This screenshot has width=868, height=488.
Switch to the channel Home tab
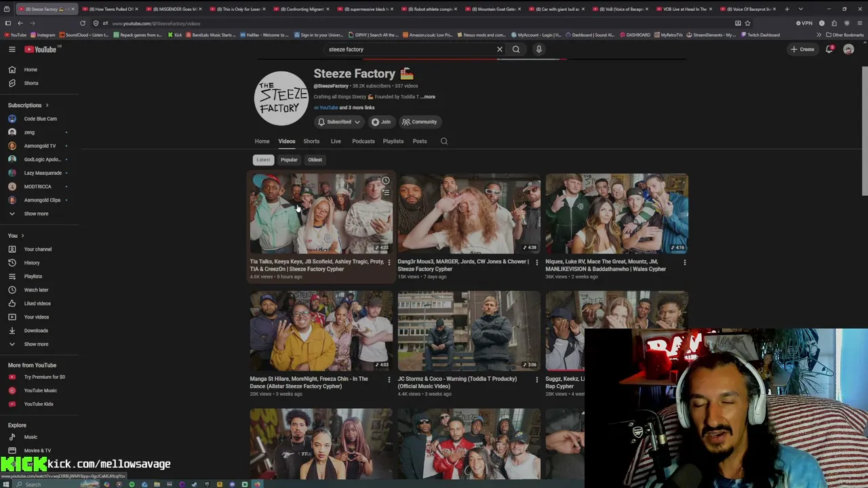pyautogui.click(x=262, y=141)
